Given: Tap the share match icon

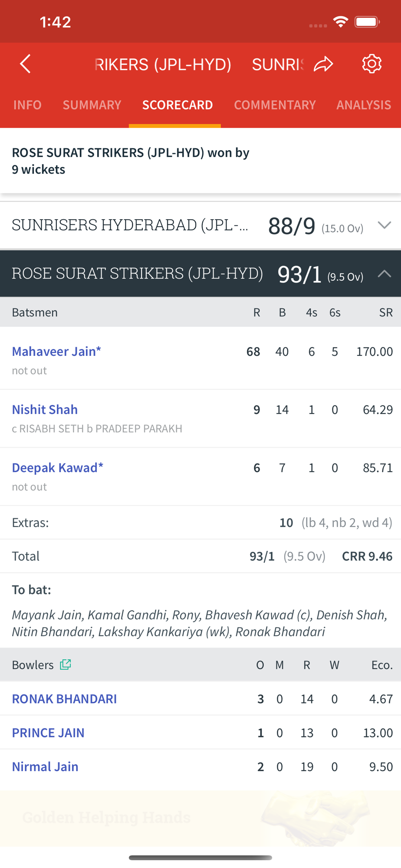Looking at the screenshot, I should 324,64.
